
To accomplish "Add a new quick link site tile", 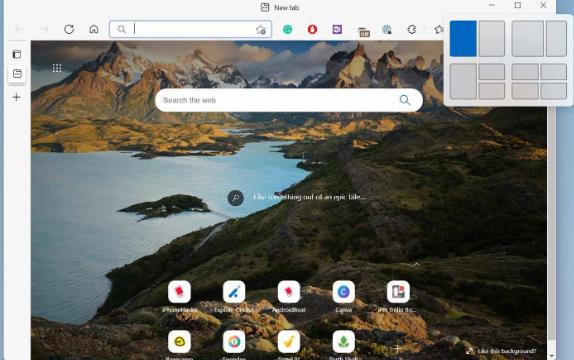I will pyautogui.click(x=398, y=349).
